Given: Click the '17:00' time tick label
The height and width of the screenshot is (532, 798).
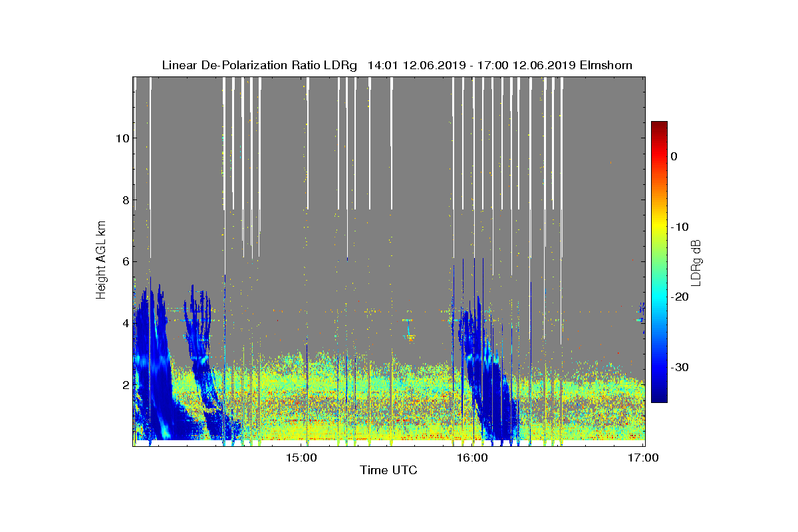Looking at the screenshot, I should [x=644, y=457].
